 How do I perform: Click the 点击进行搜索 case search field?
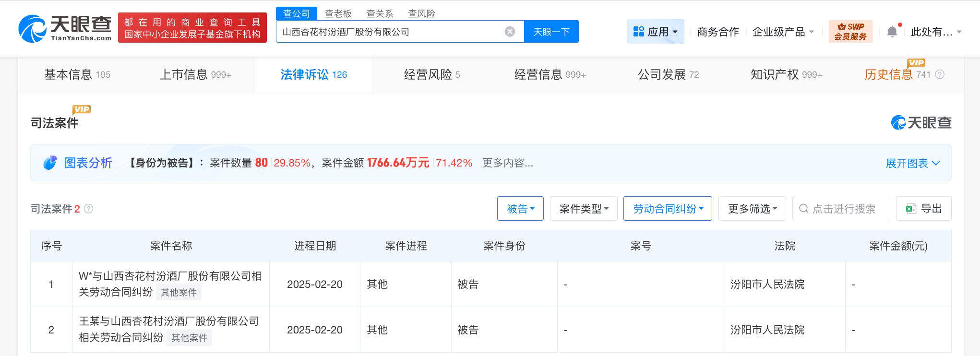click(844, 209)
